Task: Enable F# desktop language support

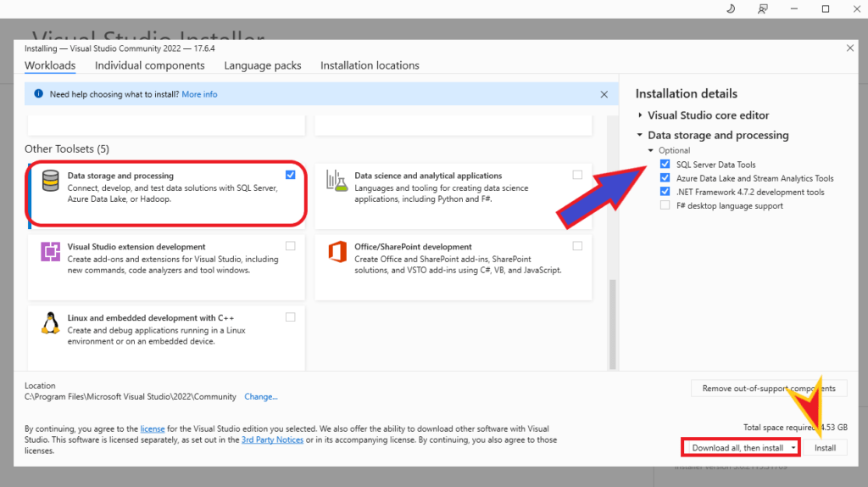Action: pos(665,205)
